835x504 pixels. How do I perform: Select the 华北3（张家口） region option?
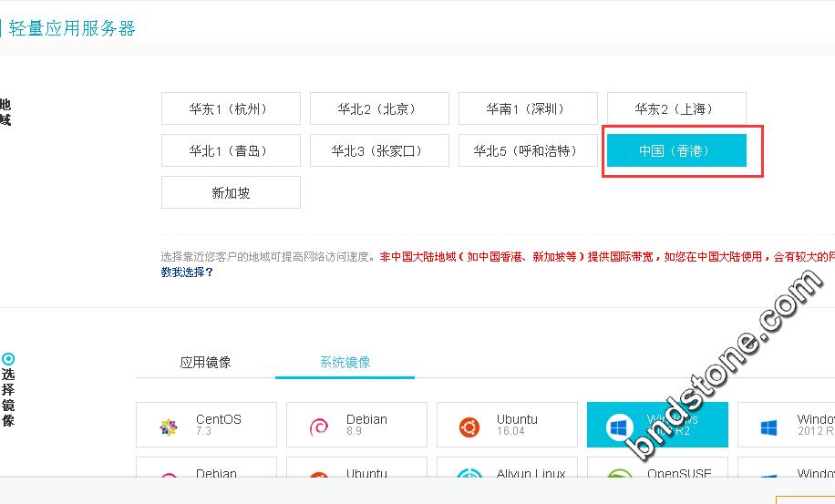(x=379, y=150)
